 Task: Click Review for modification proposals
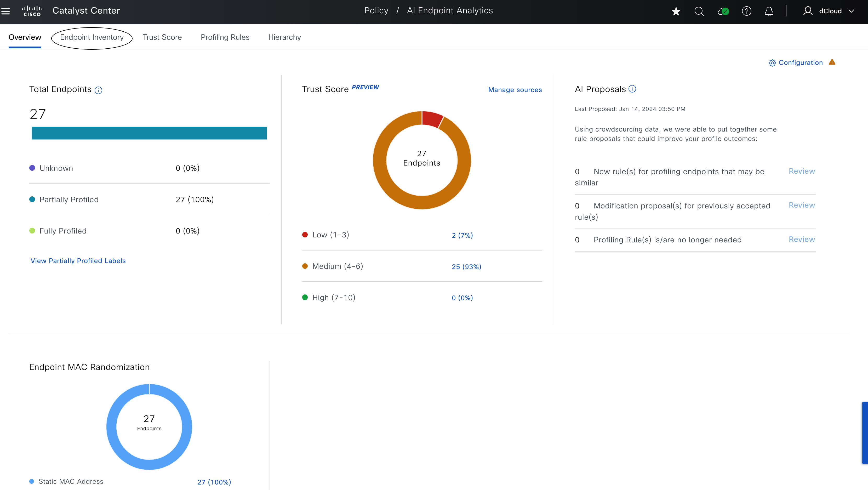click(802, 205)
